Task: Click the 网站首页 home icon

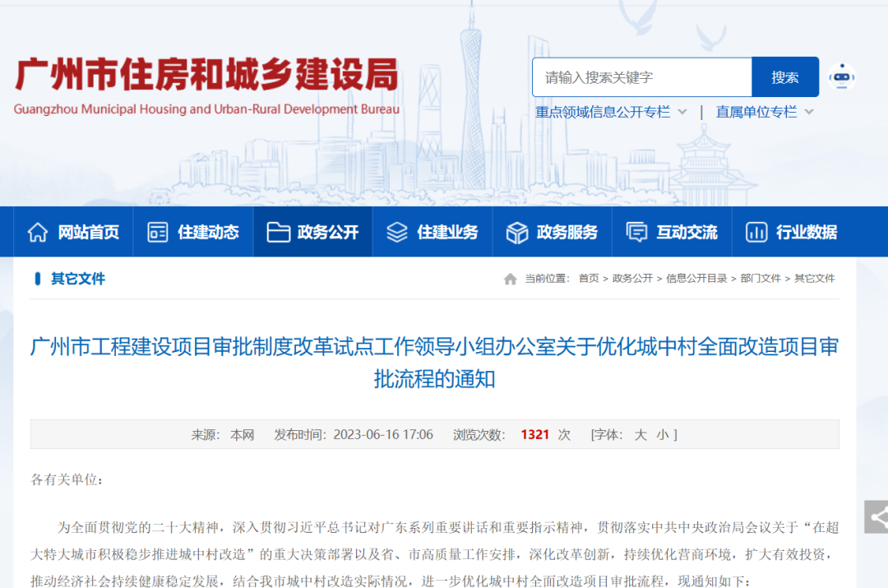Action: [38, 231]
